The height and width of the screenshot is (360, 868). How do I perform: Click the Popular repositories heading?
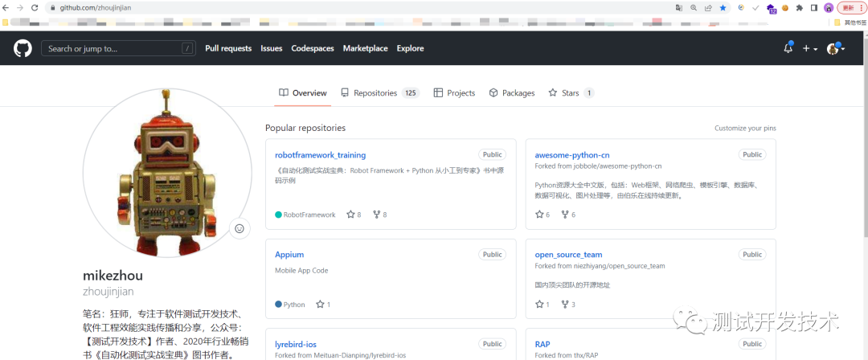(x=305, y=128)
